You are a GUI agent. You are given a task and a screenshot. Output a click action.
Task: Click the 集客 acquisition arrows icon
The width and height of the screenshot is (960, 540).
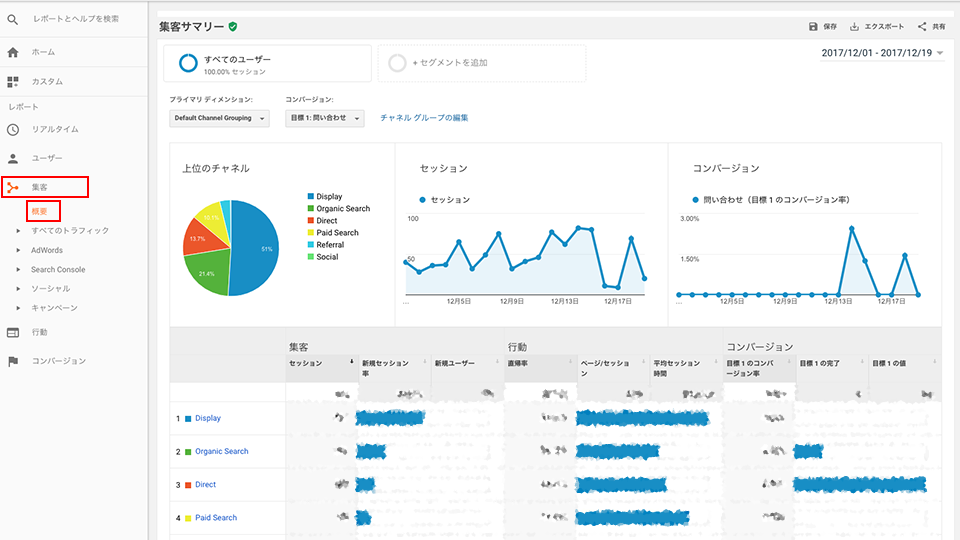pos(13,187)
